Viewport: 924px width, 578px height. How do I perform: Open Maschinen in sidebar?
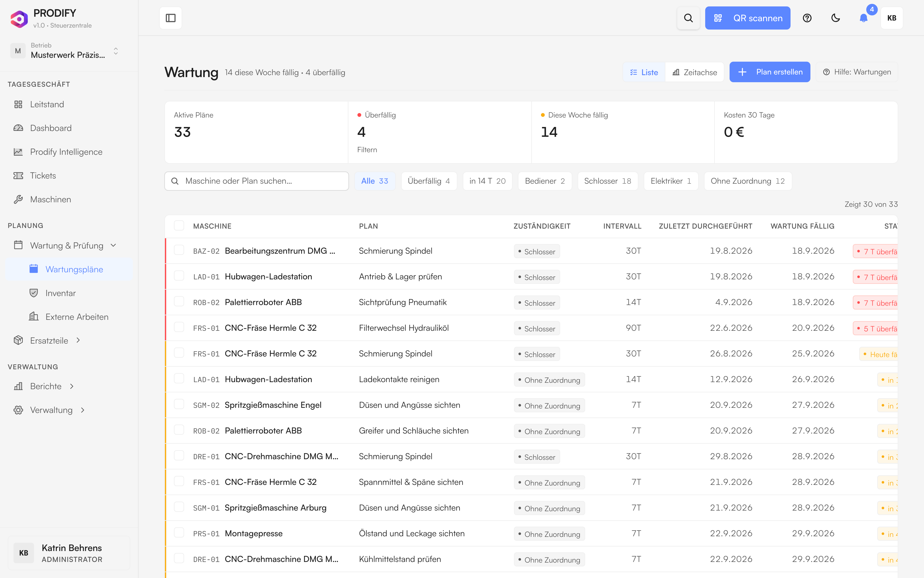[x=69, y=199]
